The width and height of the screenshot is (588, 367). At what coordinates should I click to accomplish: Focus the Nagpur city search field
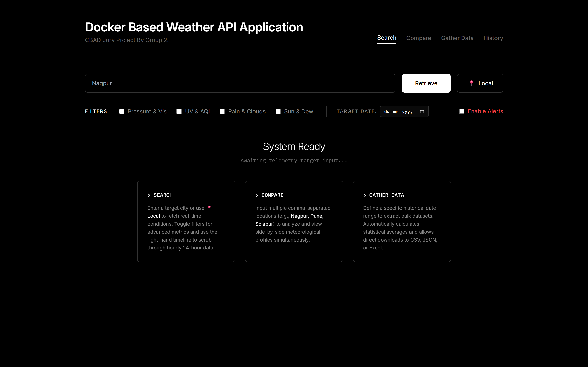(240, 83)
